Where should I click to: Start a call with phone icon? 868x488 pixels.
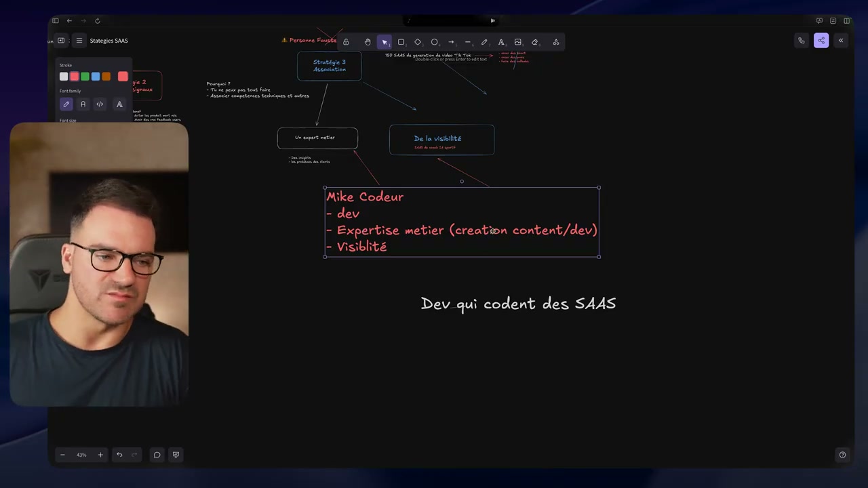click(x=802, y=41)
